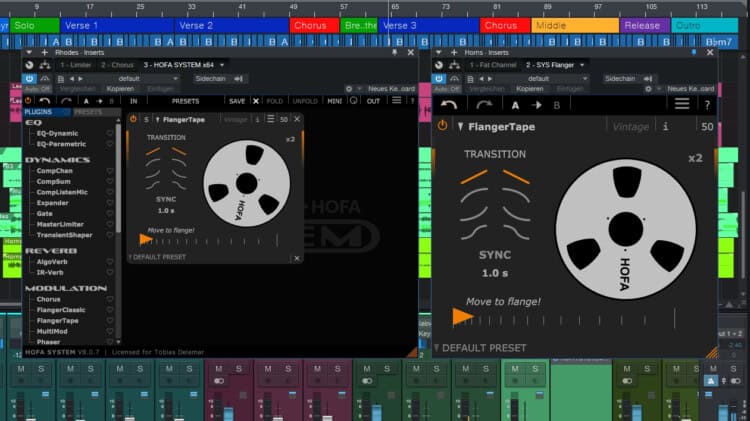The image size is (750, 421).
Task: Undo in the Rhodes HOFA SYSTEM toolbar
Action: point(44,101)
